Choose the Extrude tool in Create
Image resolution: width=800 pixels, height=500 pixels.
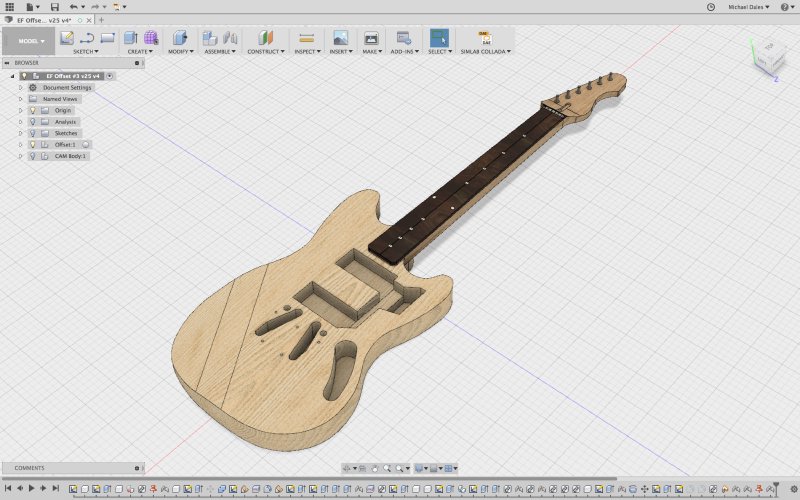pos(131,38)
